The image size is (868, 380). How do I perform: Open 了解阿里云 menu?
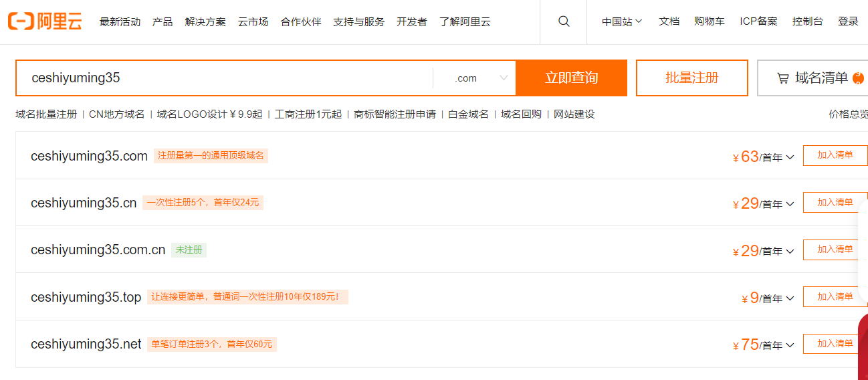point(465,21)
